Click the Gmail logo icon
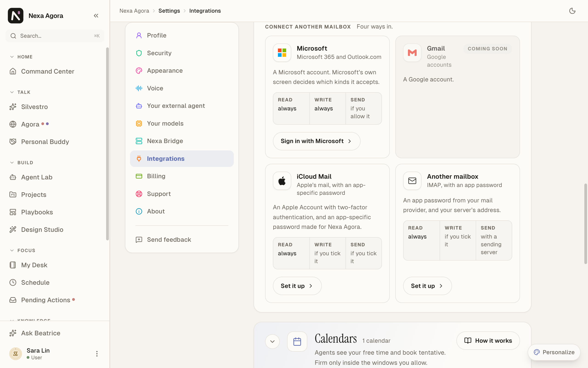Viewport: 588px width, 368px height. tap(412, 53)
